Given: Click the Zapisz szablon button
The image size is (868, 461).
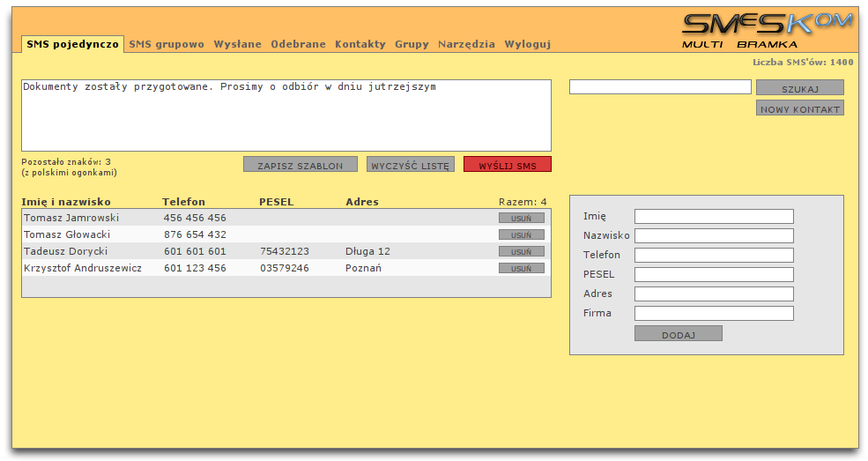Looking at the screenshot, I should click(x=300, y=165).
